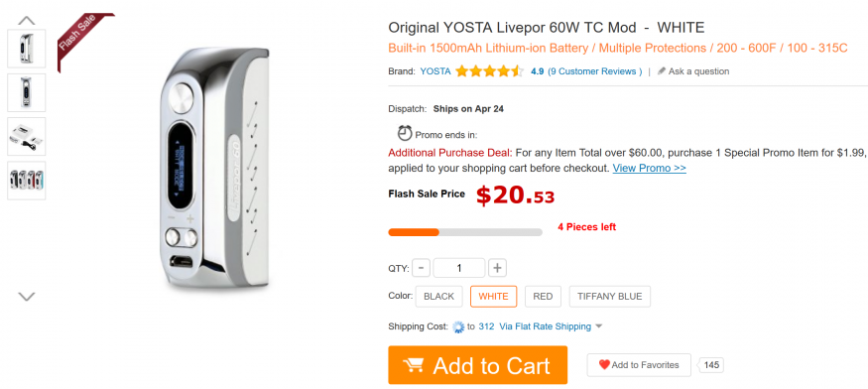Decrease quantity with the minus button
This screenshot has width=868, height=389.
(422, 268)
